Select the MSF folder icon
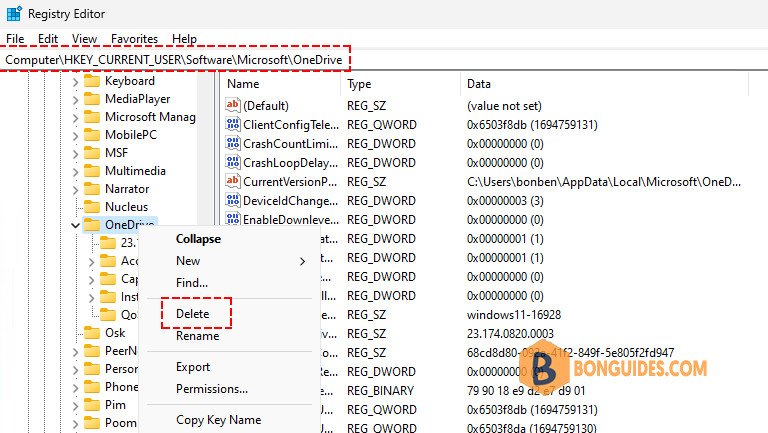768x433 pixels. 92,153
